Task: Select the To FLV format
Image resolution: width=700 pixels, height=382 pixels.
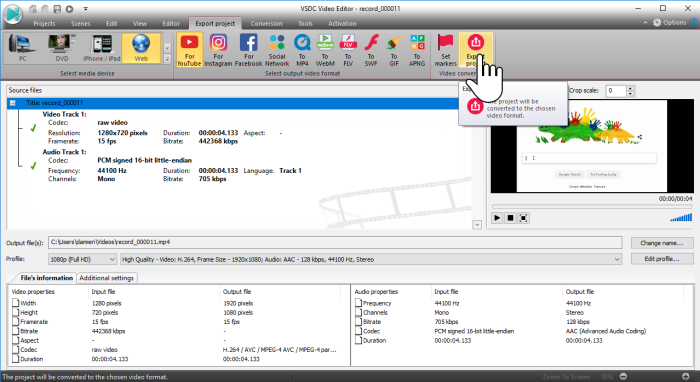Action: [x=348, y=50]
